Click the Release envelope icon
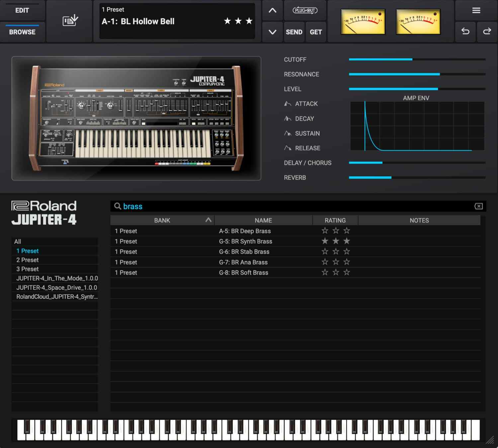 coord(288,148)
